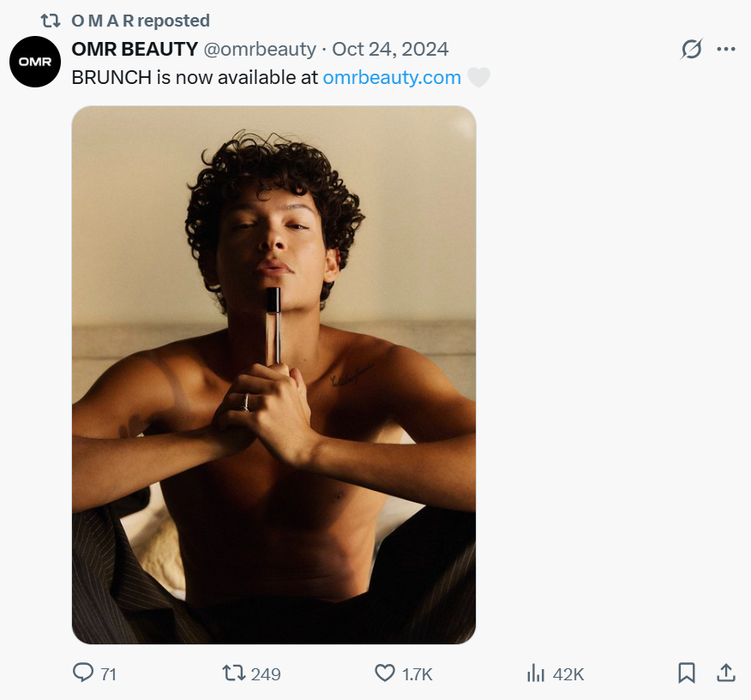Click the 1.7K likes count
751x700 pixels.
418,674
